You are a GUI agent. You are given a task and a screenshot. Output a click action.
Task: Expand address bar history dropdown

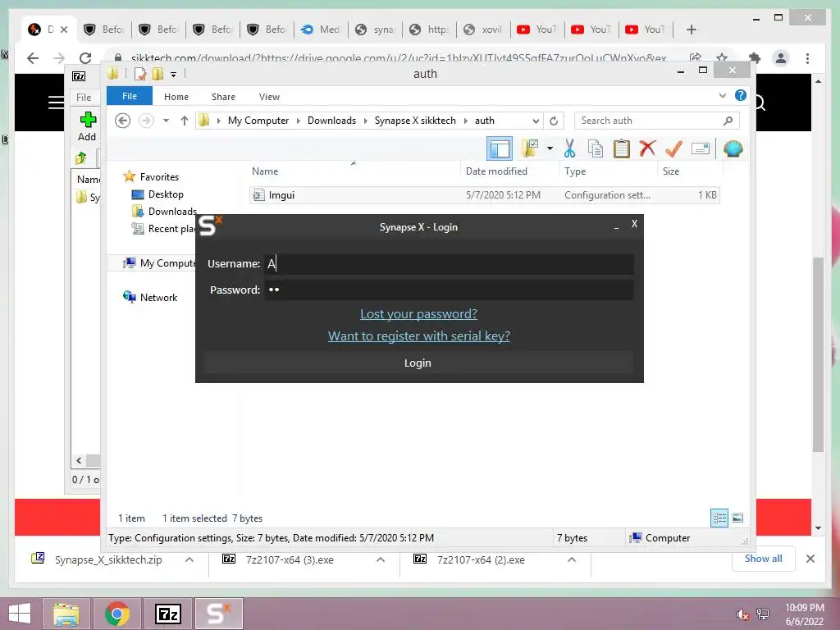[536, 121]
